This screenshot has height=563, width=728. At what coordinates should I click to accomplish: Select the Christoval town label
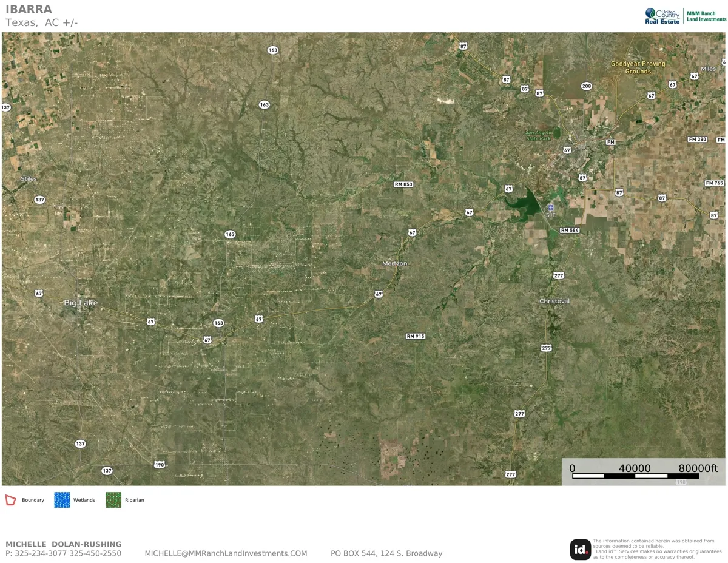pyautogui.click(x=554, y=302)
